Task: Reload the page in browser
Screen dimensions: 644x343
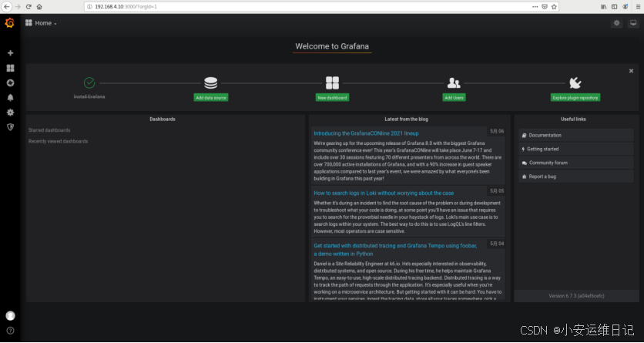Action: pos(29,7)
